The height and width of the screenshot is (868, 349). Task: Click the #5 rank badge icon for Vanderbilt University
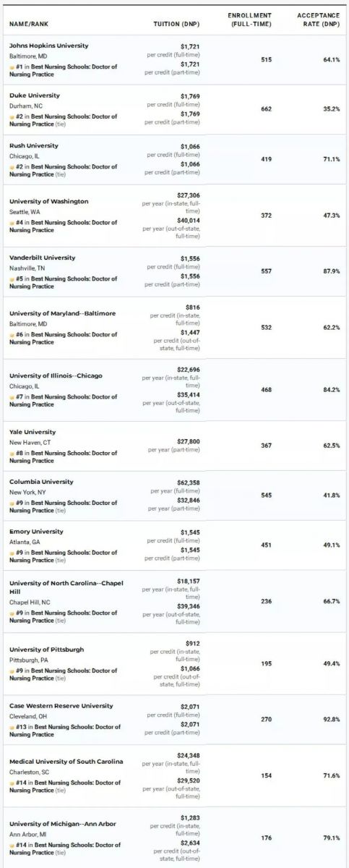12,278
